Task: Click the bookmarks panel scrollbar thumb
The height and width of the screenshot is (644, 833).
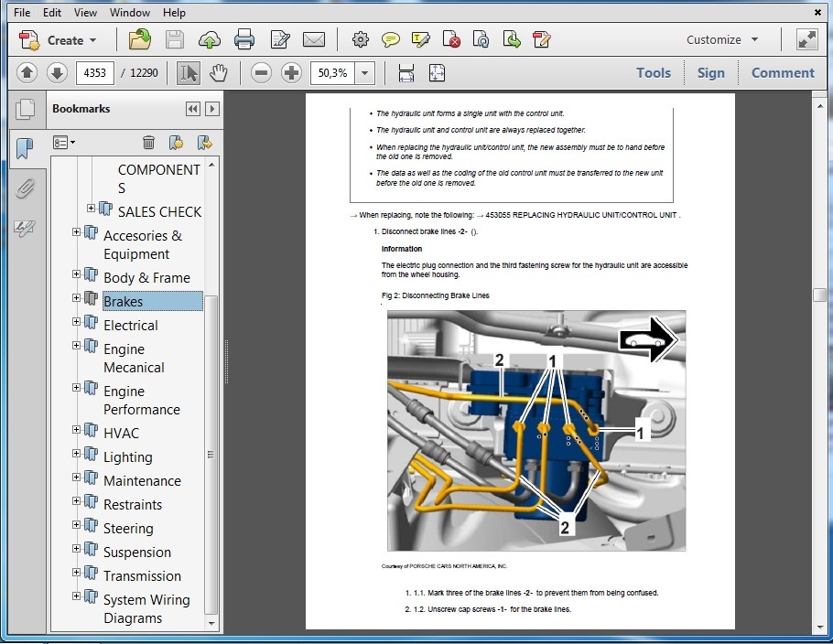Action: click(x=211, y=455)
